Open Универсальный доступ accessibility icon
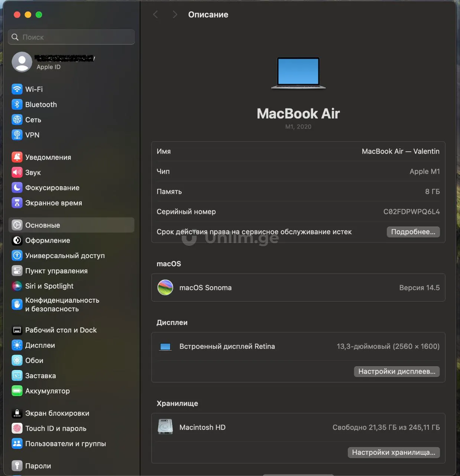The image size is (460, 476). tap(17, 256)
